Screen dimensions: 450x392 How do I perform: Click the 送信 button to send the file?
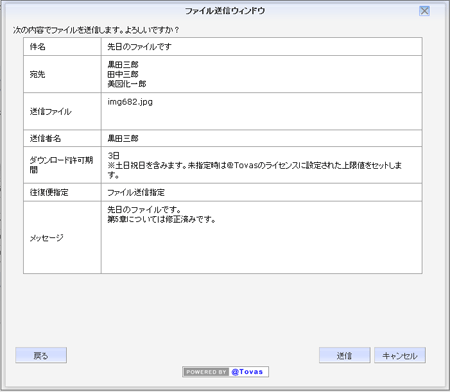pyautogui.click(x=344, y=355)
